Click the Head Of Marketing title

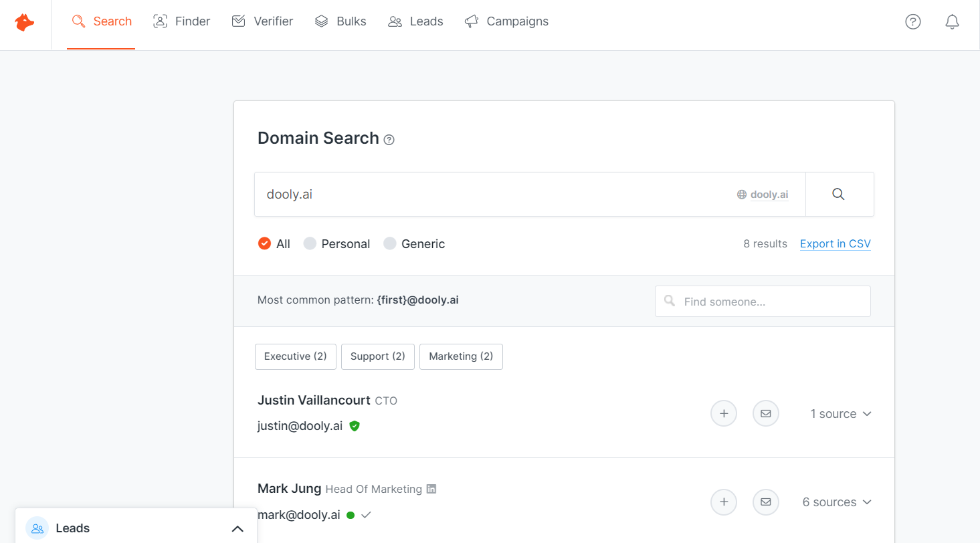click(x=374, y=490)
